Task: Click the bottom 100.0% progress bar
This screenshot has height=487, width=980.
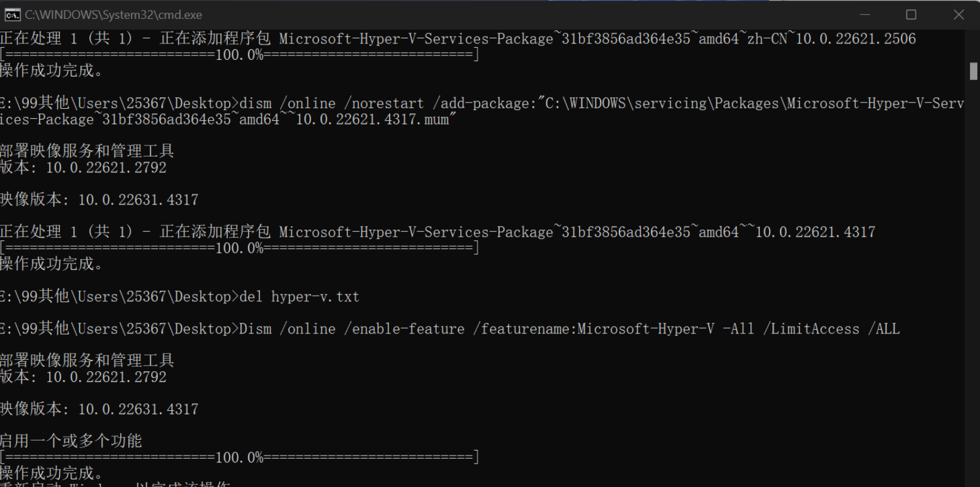Action: 239,457
